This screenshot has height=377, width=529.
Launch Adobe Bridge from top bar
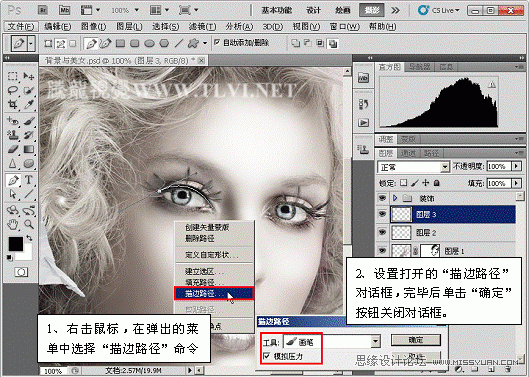click(x=43, y=10)
